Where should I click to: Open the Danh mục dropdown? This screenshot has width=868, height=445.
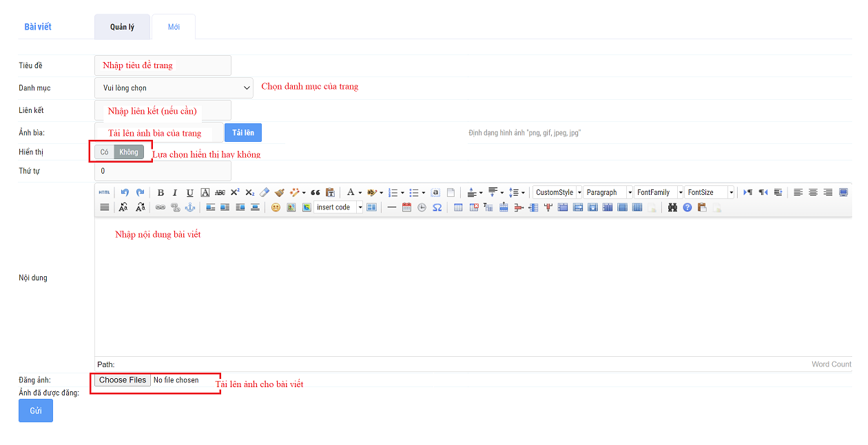coord(174,88)
